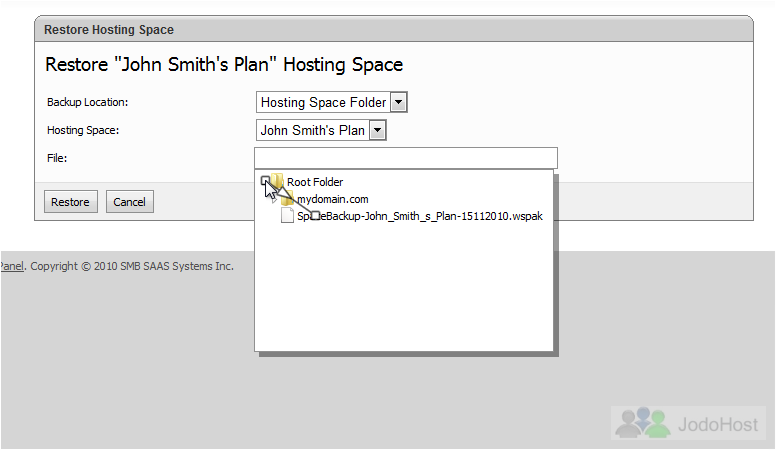Image resolution: width=776 pixels, height=450 pixels.
Task: Select John Smith's Plan combo box
Action: (321, 131)
